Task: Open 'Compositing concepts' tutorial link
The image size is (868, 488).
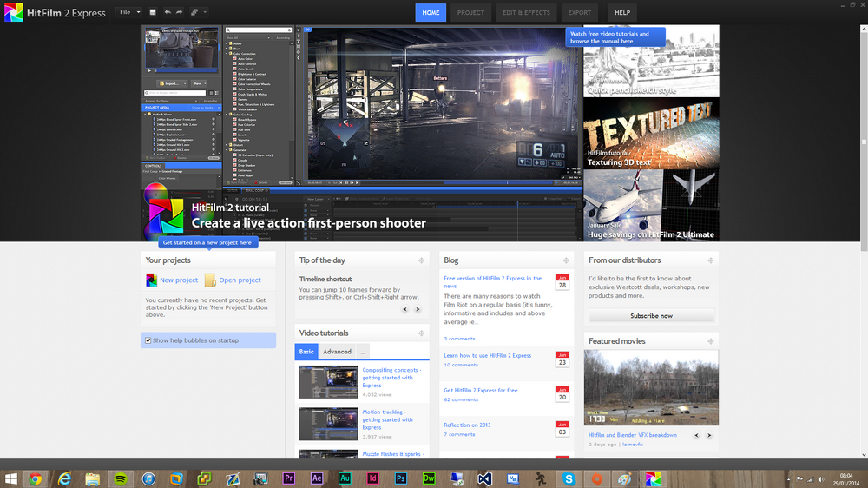Action: point(391,378)
